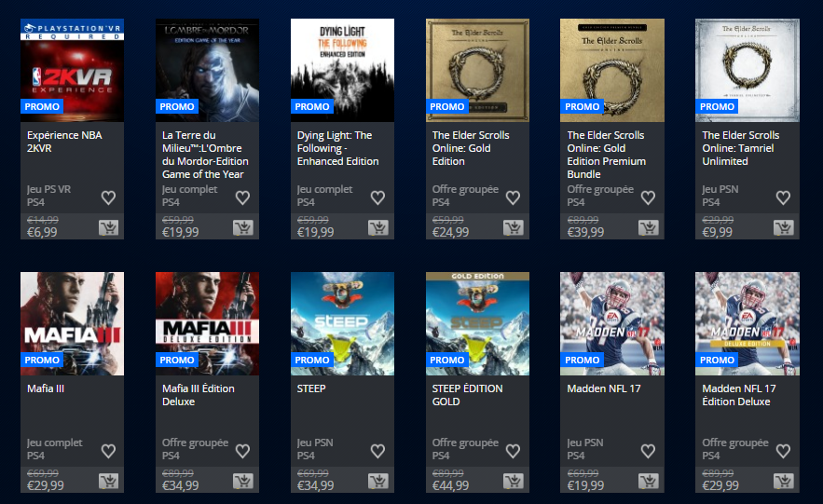The width and height of the screenshot is (823, 504).
Task: Add Madden NFL 17 to cart
Action: (x=648, y=481)
